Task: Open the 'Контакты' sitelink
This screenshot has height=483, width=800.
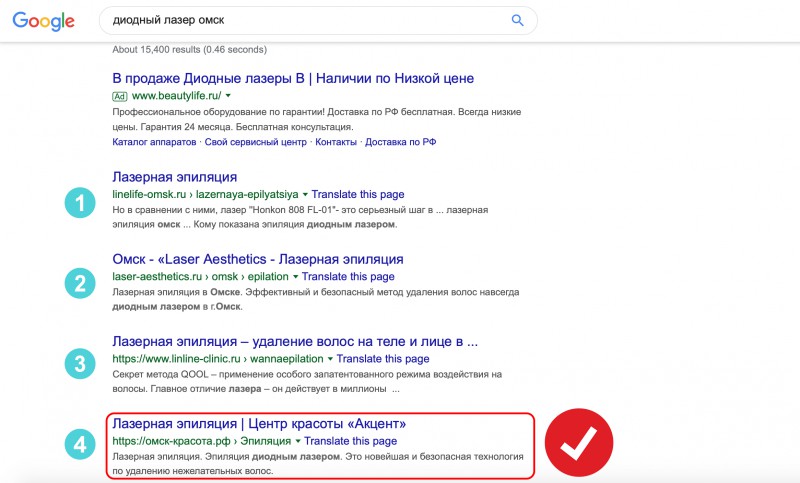Action: (x=335, y=142)
